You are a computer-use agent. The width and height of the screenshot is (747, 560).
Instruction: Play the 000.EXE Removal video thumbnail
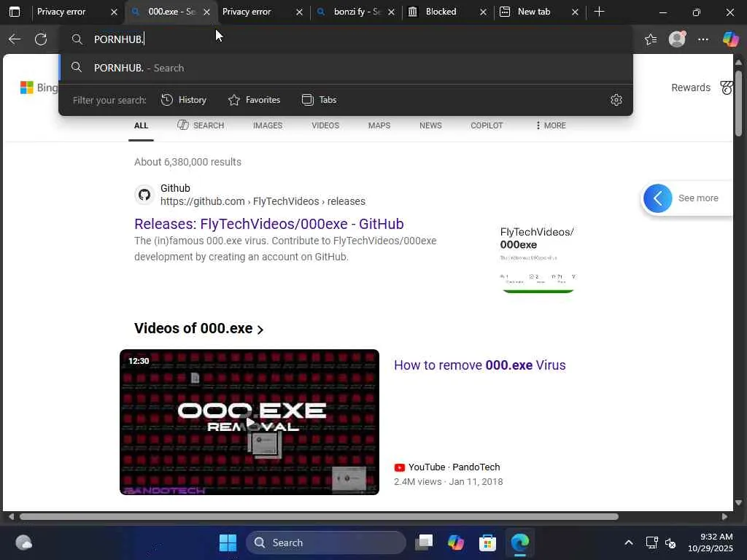[249, 422]
